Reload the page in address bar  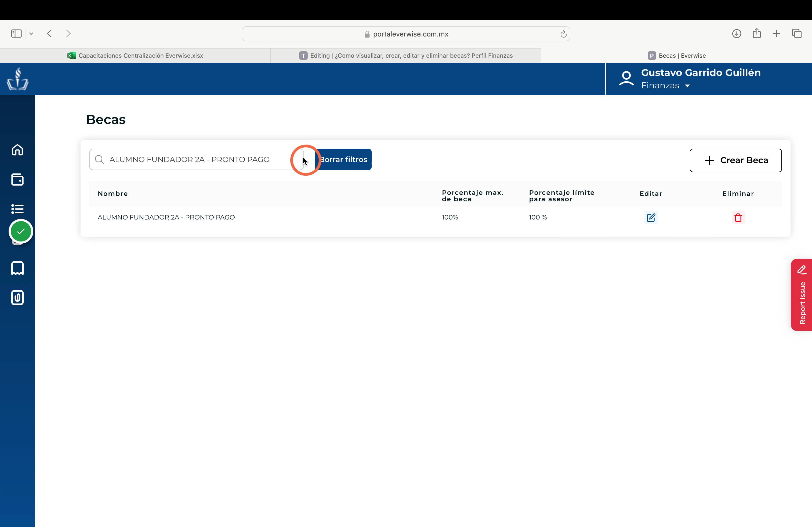click(x=563, y=34)
